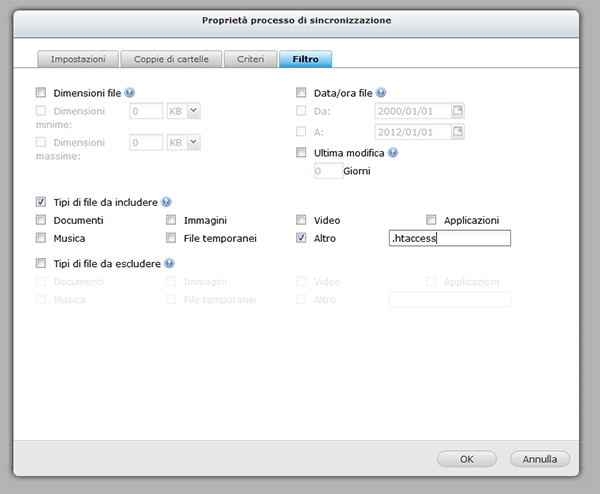This screenshot has height=494, width=600.
Task: Click the Annulla button
Action: pos(540,459)
